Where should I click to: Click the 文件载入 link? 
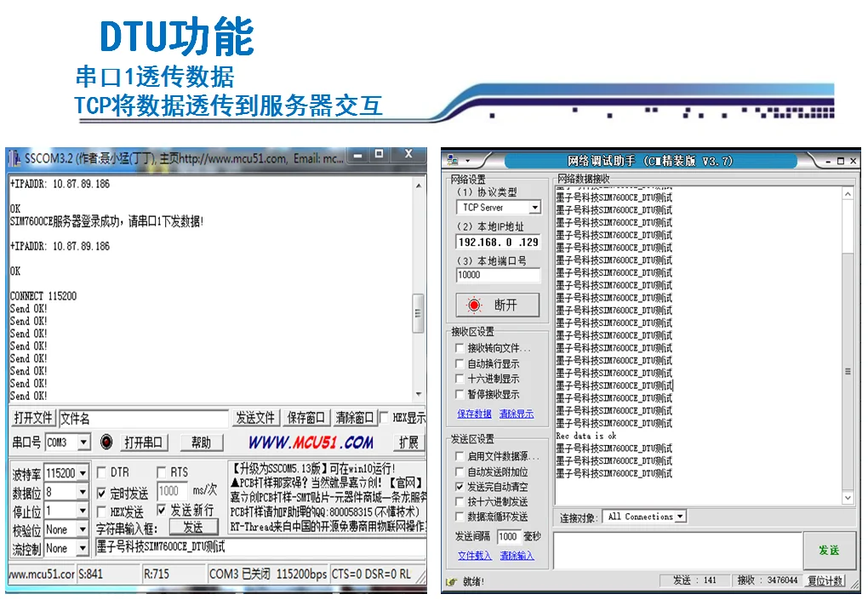coord(474,555)
